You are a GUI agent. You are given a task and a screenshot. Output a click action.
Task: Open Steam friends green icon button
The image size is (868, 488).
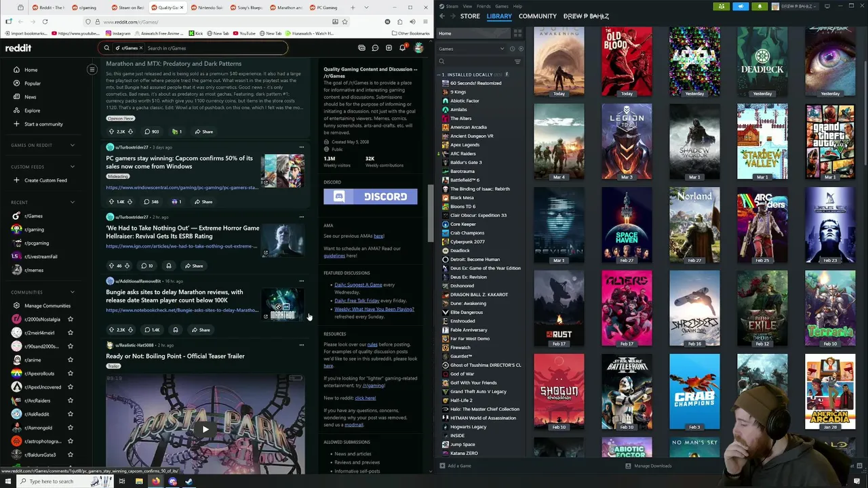722,6
